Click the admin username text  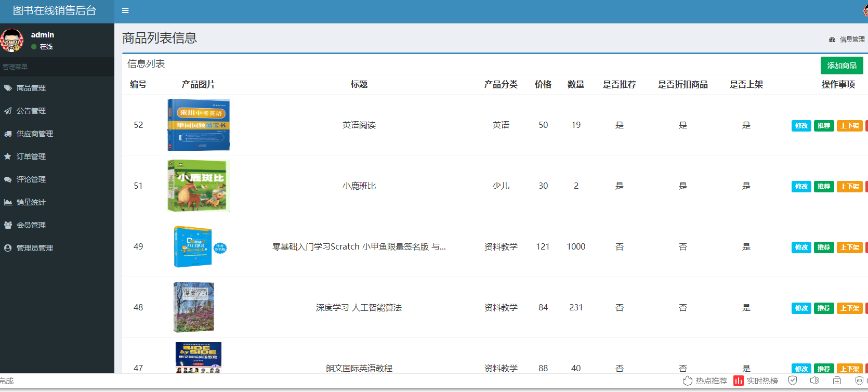[43, 35]
